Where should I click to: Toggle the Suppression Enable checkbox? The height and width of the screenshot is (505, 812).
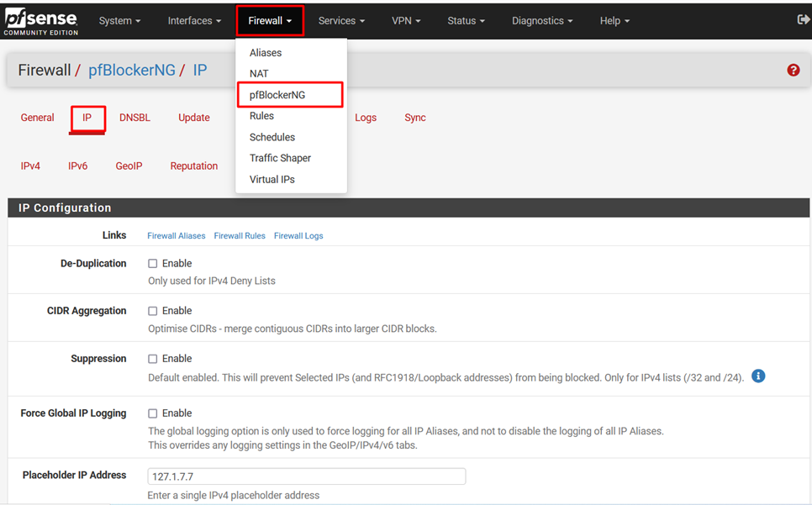[153, 359]
